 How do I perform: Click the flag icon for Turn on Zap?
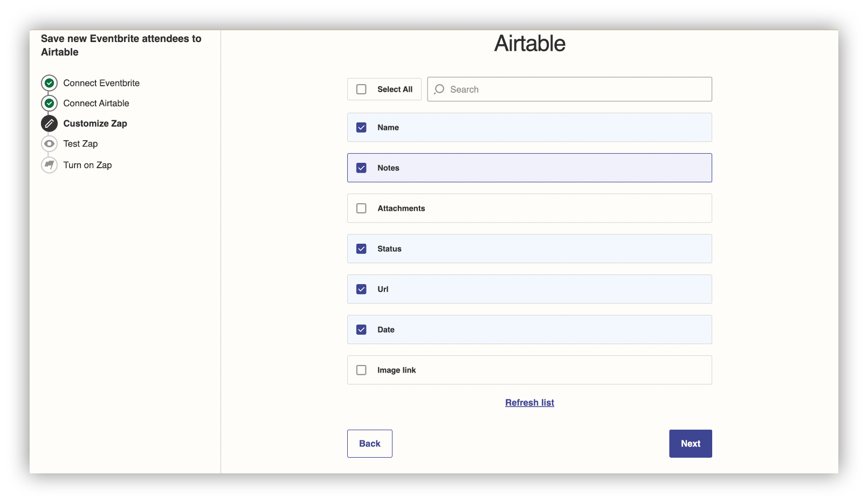(49, 165)
